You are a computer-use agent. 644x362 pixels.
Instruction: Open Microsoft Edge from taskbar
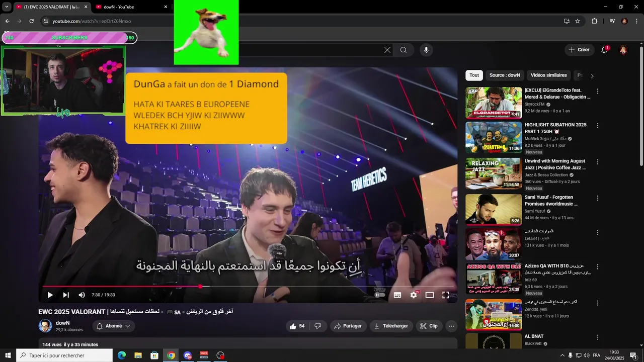coord(122,355)
